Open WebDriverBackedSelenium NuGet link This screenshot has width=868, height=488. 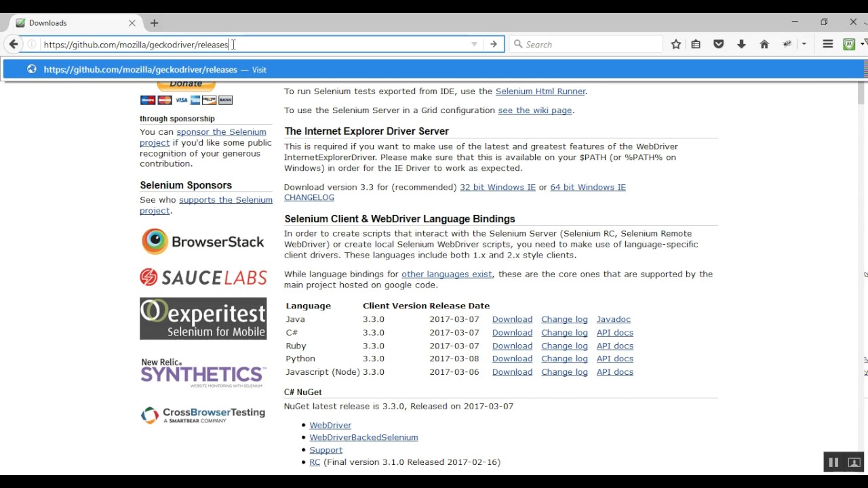click(363, 437)
